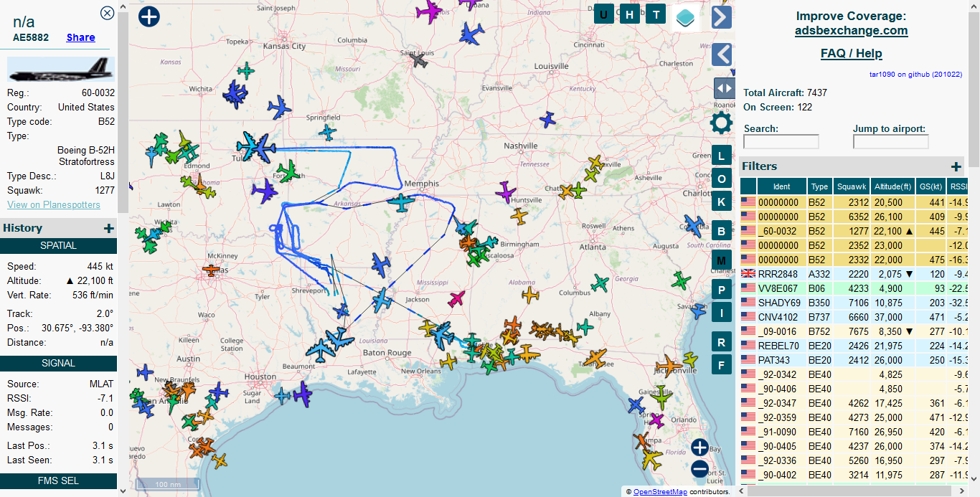Click the left-pointing arrow sidebar button
The height and width of the screenshot is (497, 980).
point(722,55)
